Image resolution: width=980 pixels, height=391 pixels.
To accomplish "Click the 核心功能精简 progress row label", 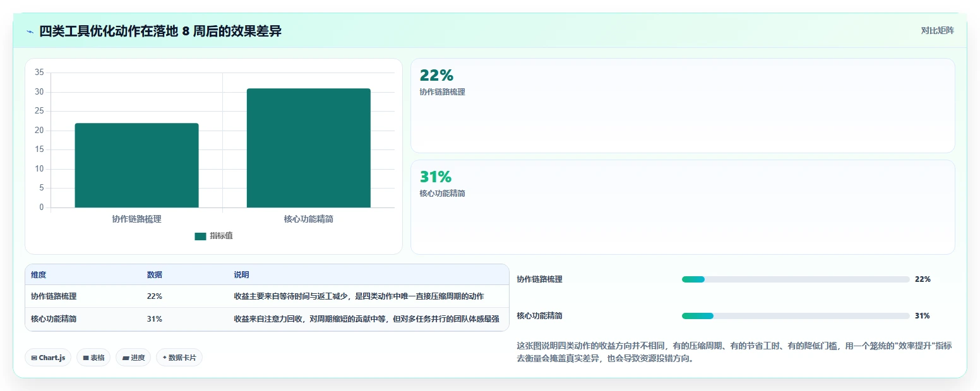I will (539, 316).
